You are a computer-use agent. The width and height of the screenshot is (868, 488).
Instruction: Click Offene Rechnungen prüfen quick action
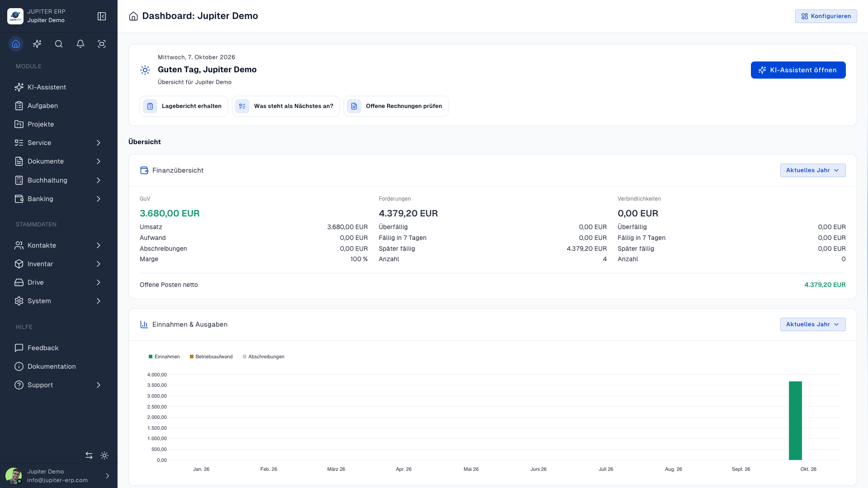[x=396, y=106]
